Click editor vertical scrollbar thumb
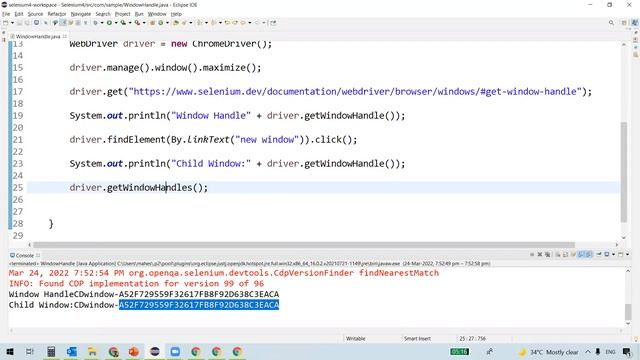The width and height of the screenshot is (640, 360). (624, 172)
